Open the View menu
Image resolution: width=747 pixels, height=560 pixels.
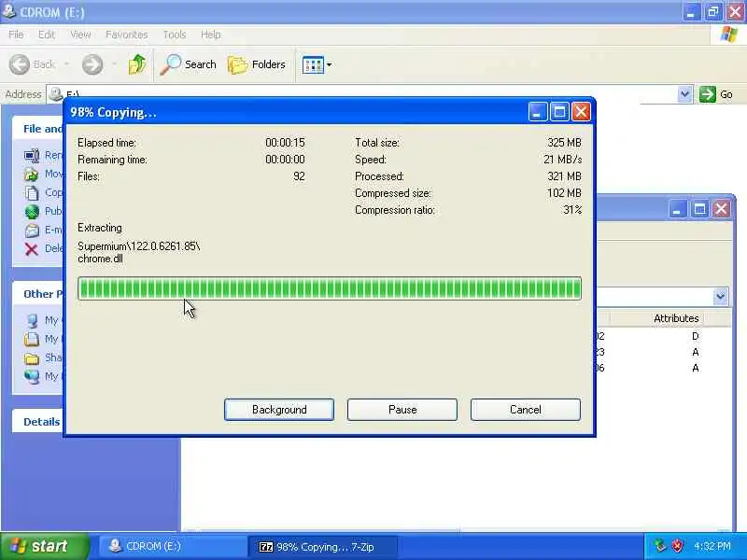80,35
